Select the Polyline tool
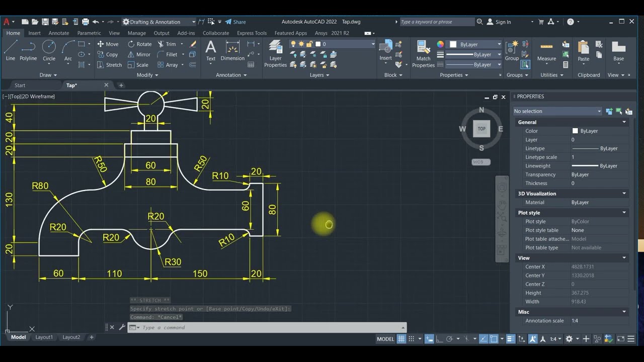This screenshot has height=362, width=644. tap(28, 51)
